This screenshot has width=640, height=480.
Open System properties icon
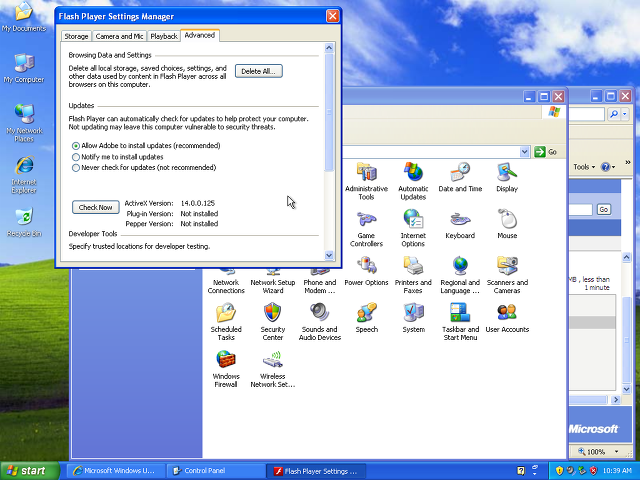click(x=413, y=318)
